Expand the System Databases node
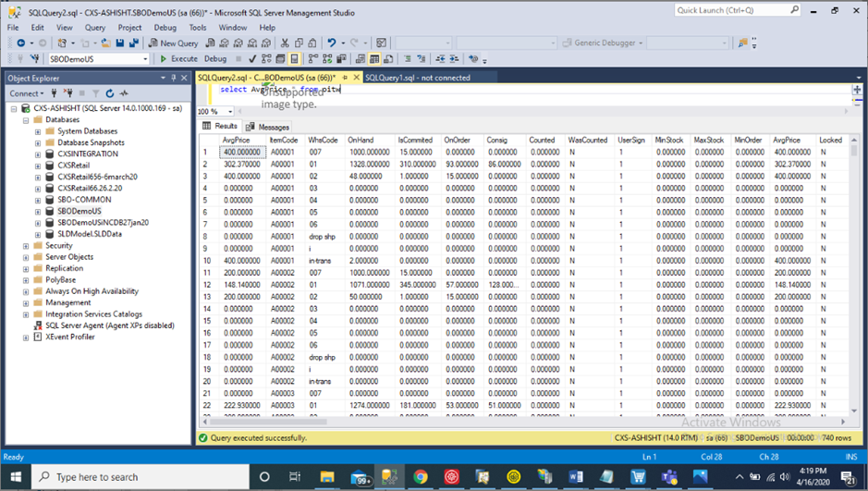868x491 pixels. [38, 131]
